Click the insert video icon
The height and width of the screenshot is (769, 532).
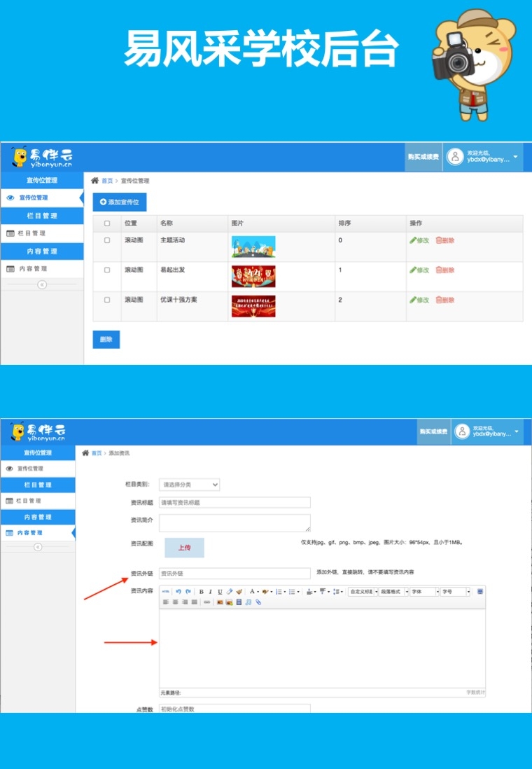pos(239,602)
